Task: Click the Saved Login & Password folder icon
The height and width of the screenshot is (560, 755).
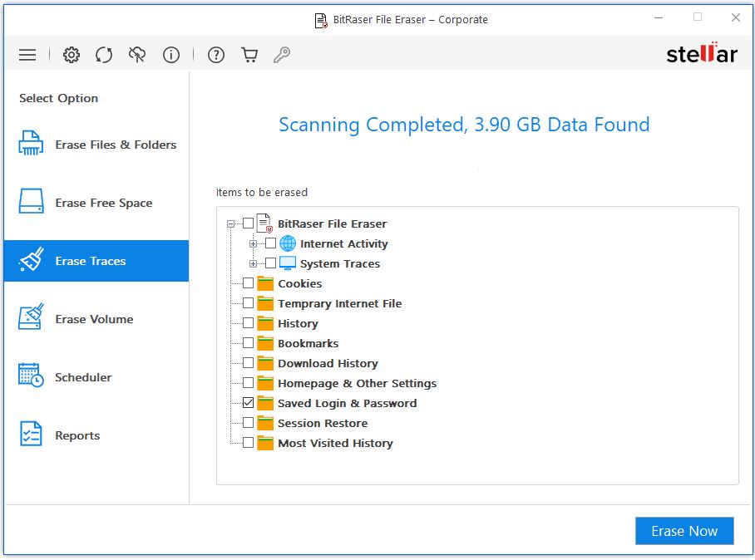Action: click(265, 403)
